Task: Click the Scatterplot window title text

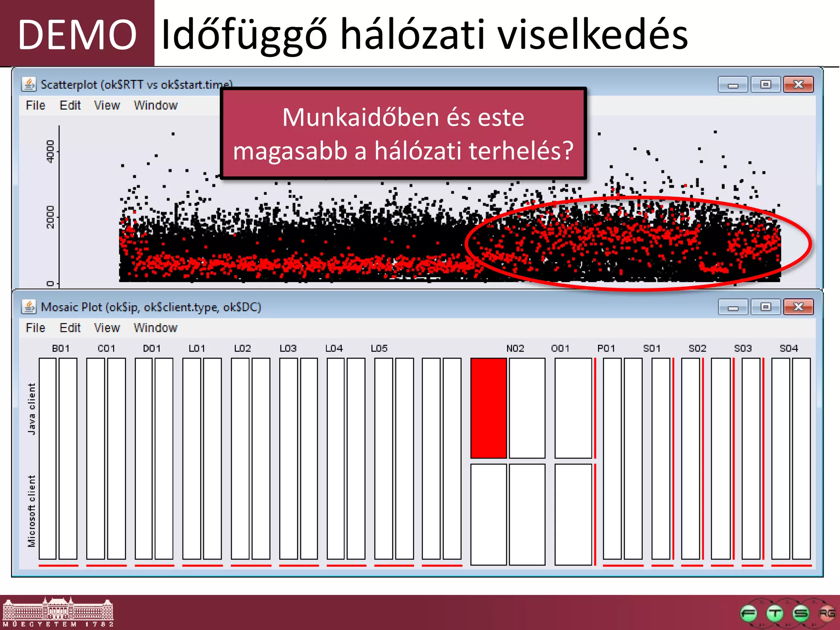Action: (x=136, y=84)
